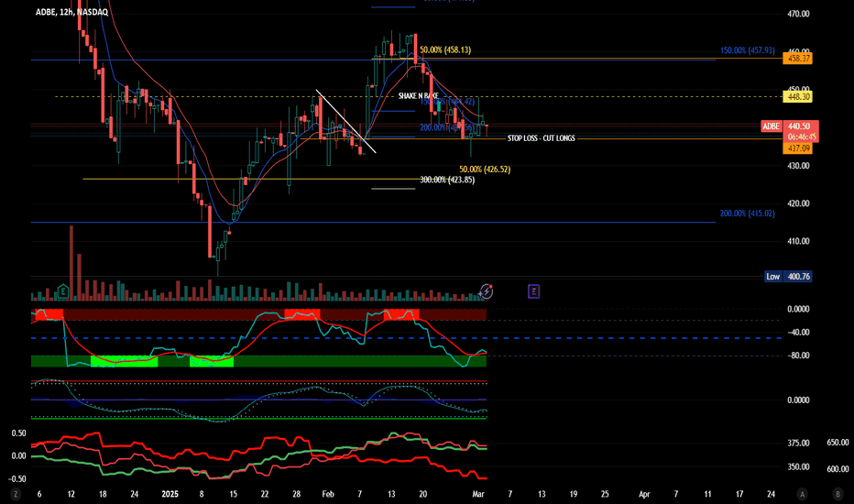The height and width of the screenshot is (504, 854).
Task: Select the 50.00% (458.13) fib label
Action: pos(445,49)
